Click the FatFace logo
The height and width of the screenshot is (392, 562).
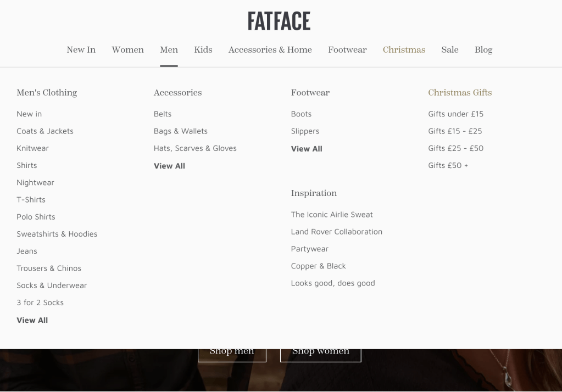tap(279, 21)
